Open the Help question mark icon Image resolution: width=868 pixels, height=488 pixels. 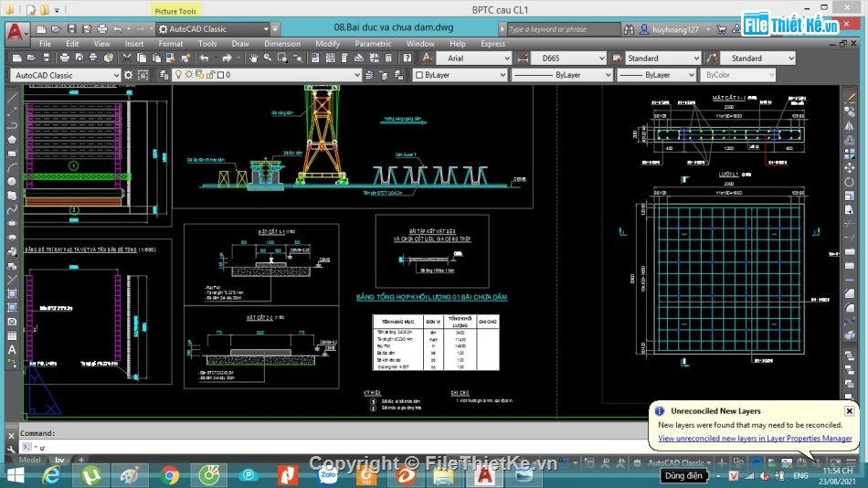coord(408,58)
